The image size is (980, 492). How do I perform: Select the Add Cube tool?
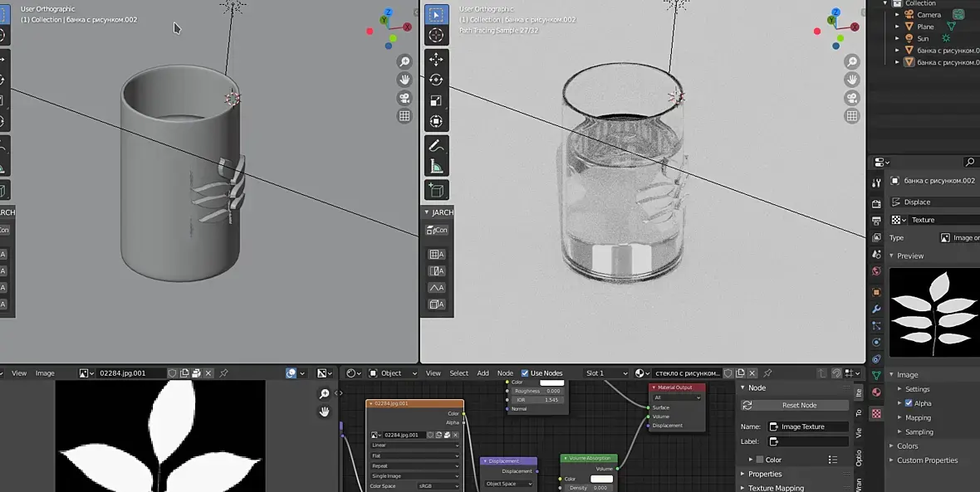(x=436, y=190)
